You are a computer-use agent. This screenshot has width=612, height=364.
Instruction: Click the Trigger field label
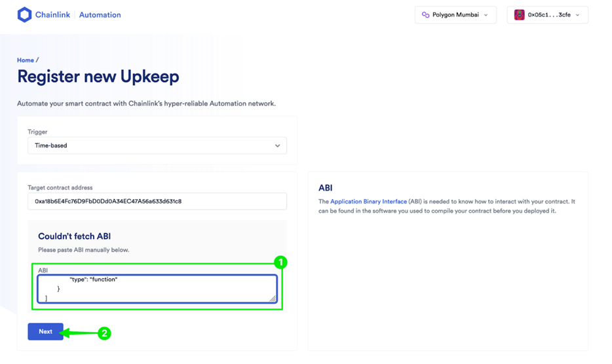(x=37, y=132)
